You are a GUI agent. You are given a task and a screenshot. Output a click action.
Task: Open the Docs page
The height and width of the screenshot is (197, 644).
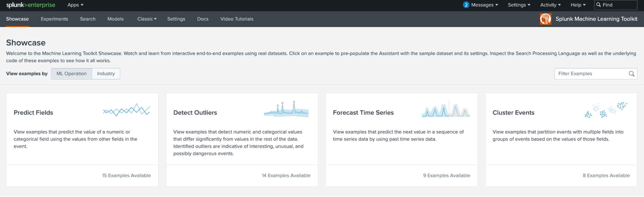click(203, 19)
